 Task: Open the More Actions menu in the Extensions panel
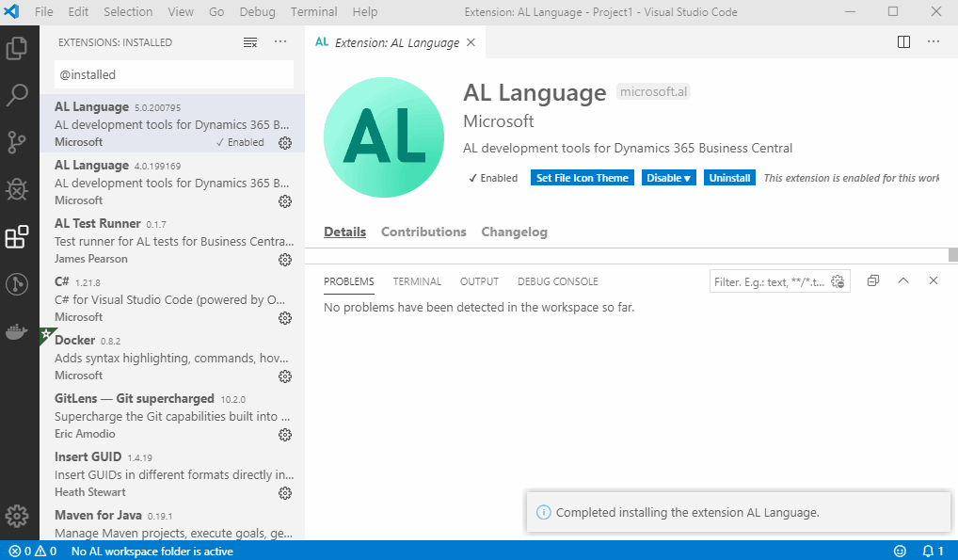279,41
